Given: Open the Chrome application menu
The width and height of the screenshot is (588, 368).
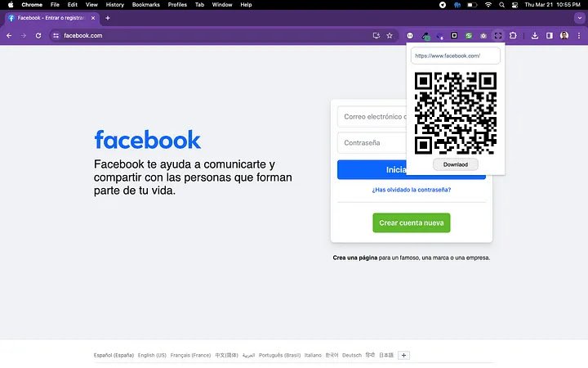Looking at the screenshot, I should [32, 5].
